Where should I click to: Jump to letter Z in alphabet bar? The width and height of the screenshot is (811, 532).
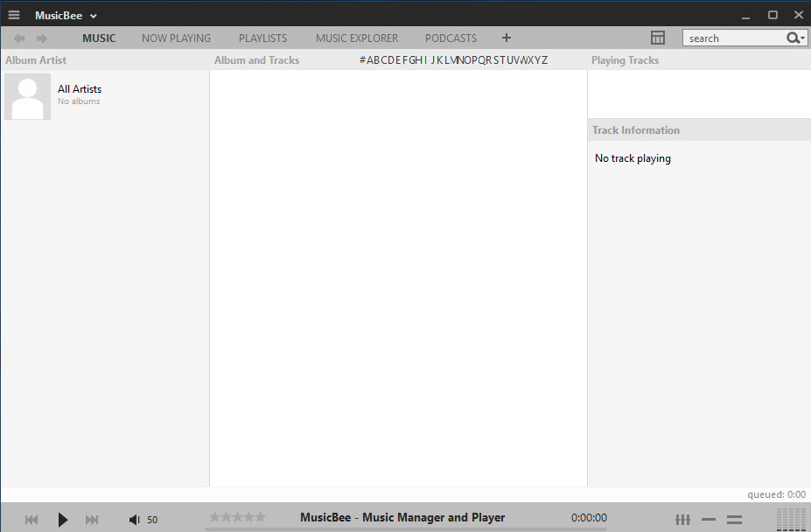pos(545,60)
